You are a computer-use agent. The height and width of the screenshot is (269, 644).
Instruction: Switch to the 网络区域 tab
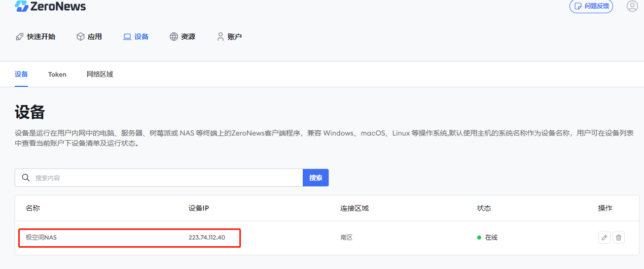pos(100,74)
